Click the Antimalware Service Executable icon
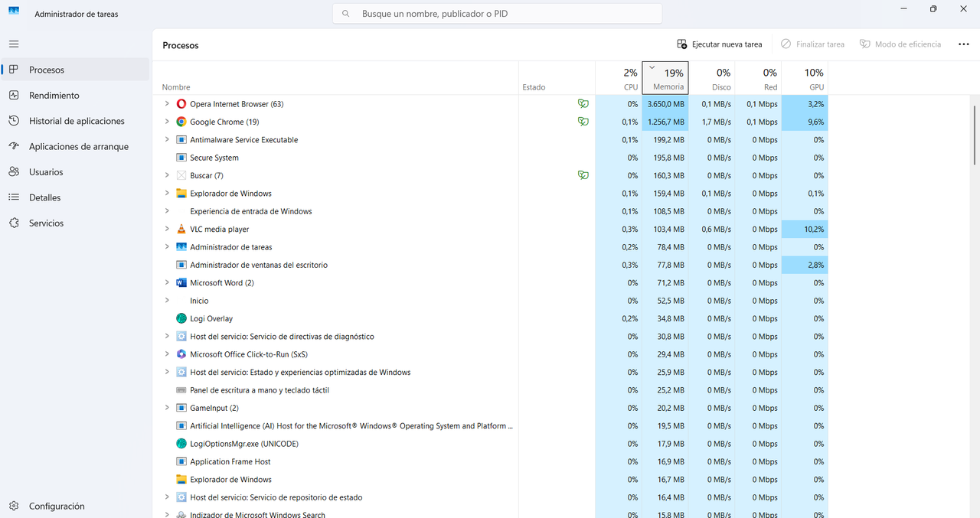The width and height of the screenshot is (980, 518). point(181,140)
